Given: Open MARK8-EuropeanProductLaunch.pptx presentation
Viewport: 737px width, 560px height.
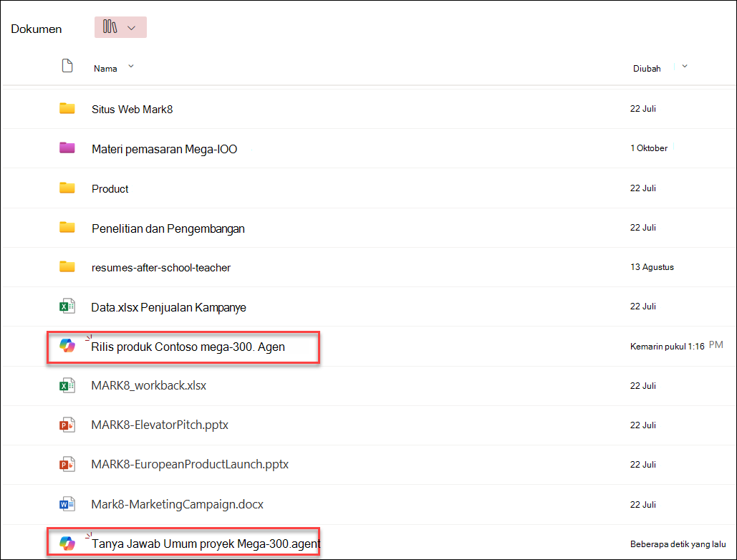Looking at the screenshot, I should click(190, 465).
